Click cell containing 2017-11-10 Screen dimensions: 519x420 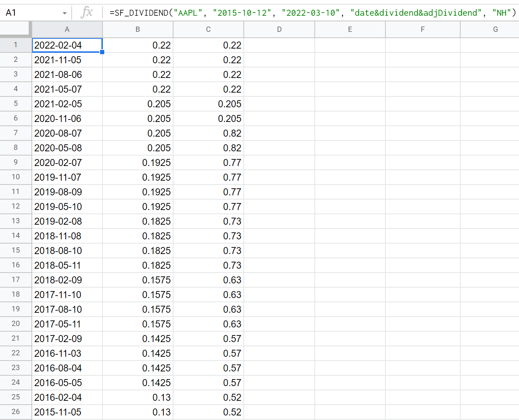coord(67,295)
